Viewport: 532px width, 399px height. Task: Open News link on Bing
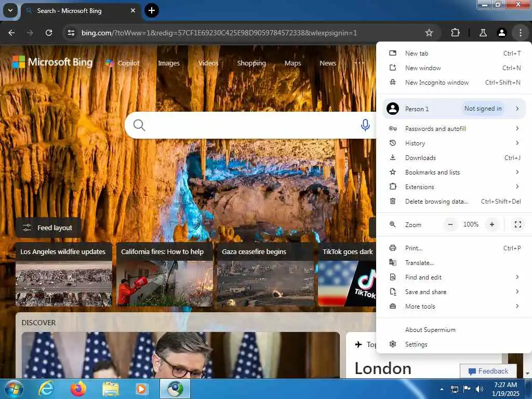pyautogui.click(x=328, y=63)
